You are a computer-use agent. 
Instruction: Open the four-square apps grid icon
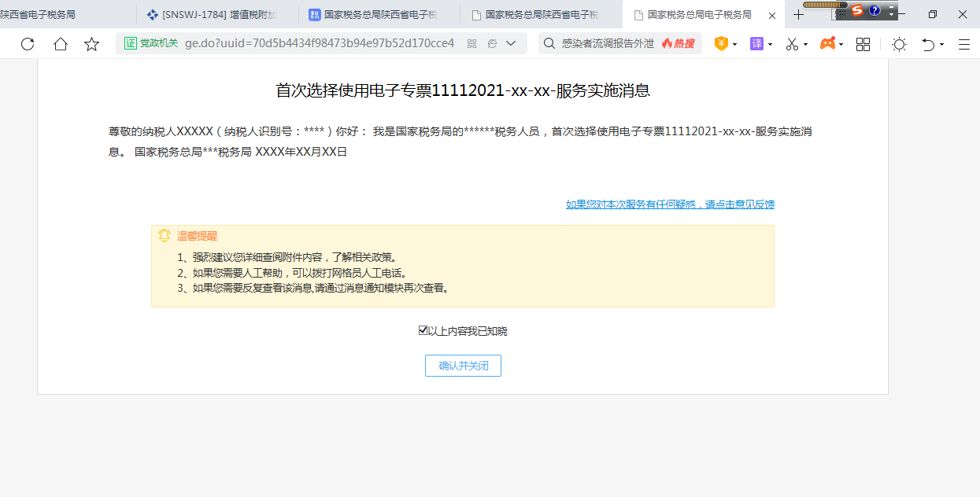tap(864, 44)
